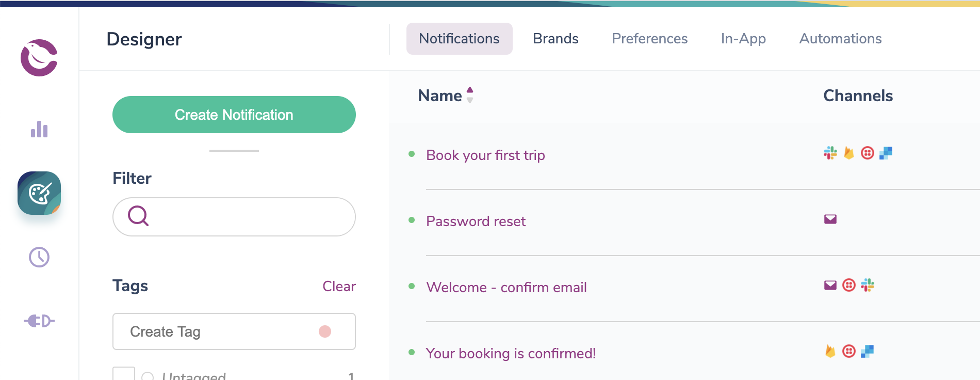Click the Clear tags link
Screen dimensions: 980x380
[339, 287]
